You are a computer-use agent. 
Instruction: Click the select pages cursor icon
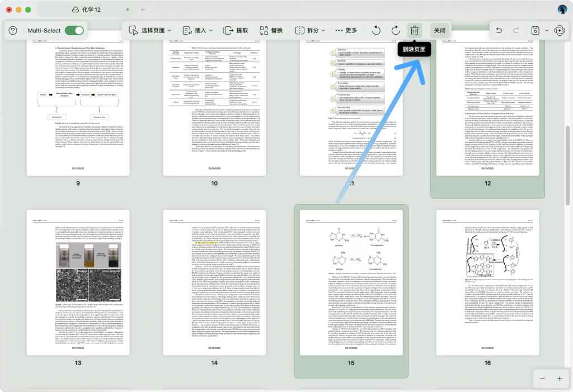click(133, 30)
